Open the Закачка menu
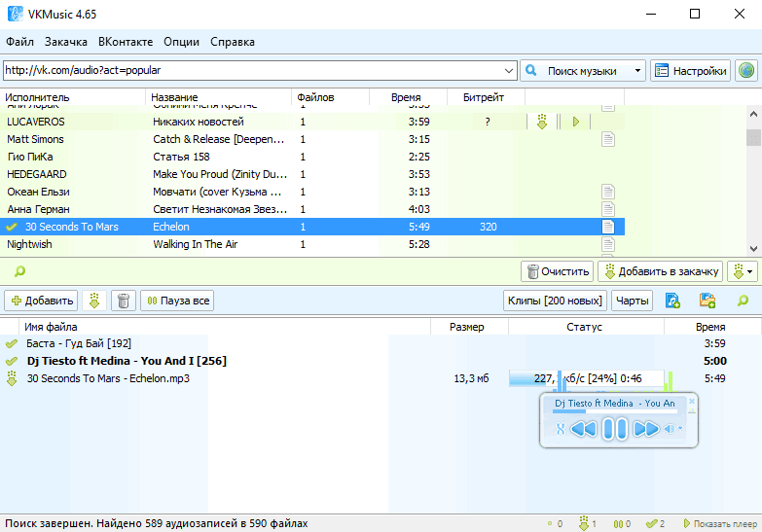Viewport: 762px width, 532px height. pyautogui.click(x=66, y=42)
